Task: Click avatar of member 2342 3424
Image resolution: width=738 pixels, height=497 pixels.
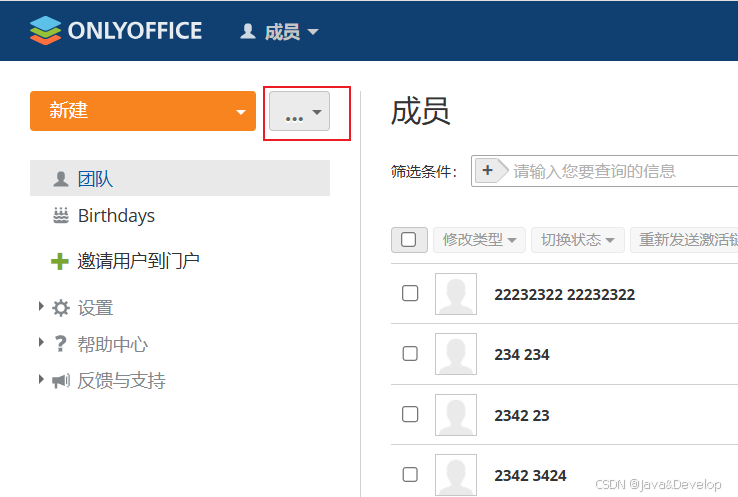Action: point(456,475)
